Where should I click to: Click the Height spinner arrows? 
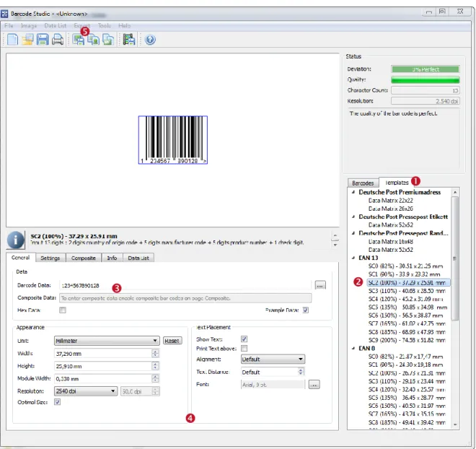pyautogui.click(x=155, y=366)
